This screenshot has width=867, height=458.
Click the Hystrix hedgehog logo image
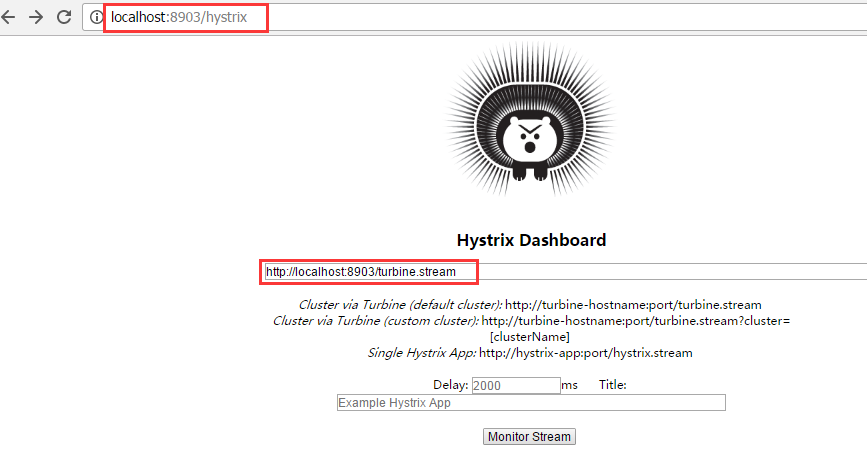point(531,118)
